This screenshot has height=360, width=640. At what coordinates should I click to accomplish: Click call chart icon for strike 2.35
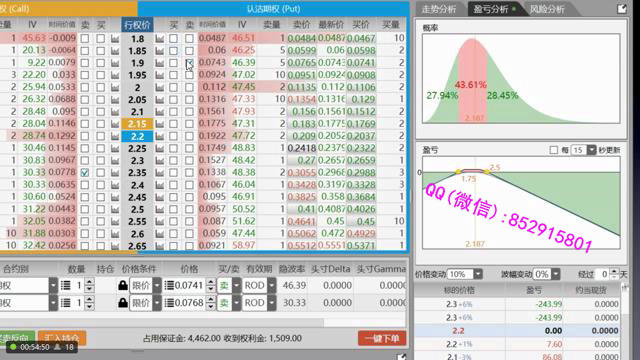point(115,173)
